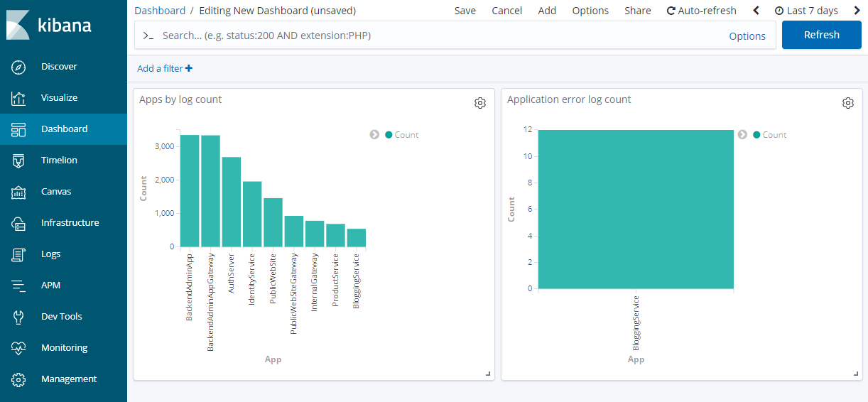Image resolution: width=868 pixels, height=402 pixels.
Task: Select the Canvas icon in sidebar
Action: (x=18, y=192)
